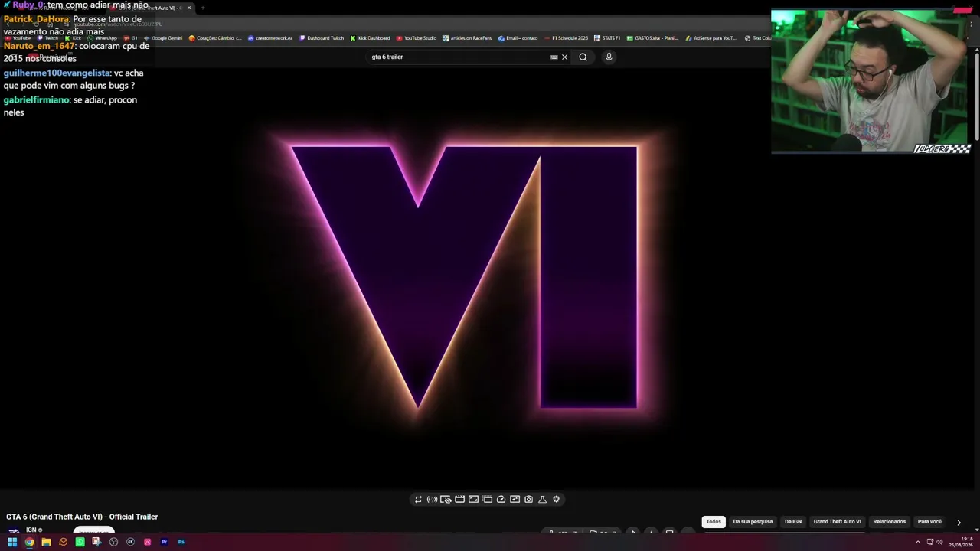Open the "Google Gemini" bookmark
Image resolution: width=980 pixels, height=551 pixels.
pos(162,38)
